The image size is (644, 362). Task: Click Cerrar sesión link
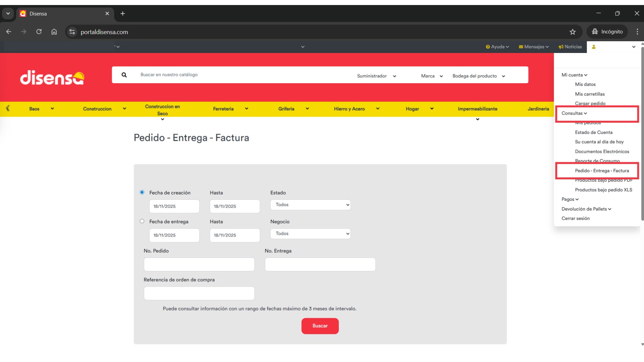[575, 219]
